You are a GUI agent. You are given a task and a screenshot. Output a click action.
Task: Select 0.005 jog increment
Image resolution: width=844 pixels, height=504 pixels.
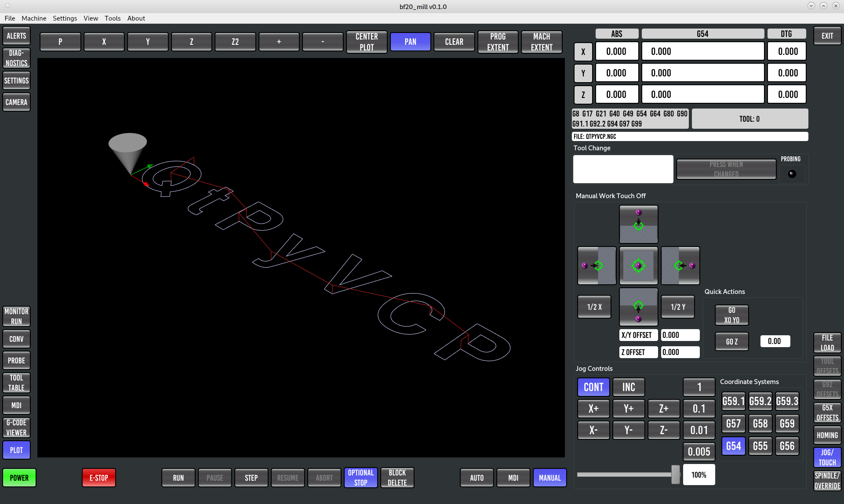tap(699, 452)
